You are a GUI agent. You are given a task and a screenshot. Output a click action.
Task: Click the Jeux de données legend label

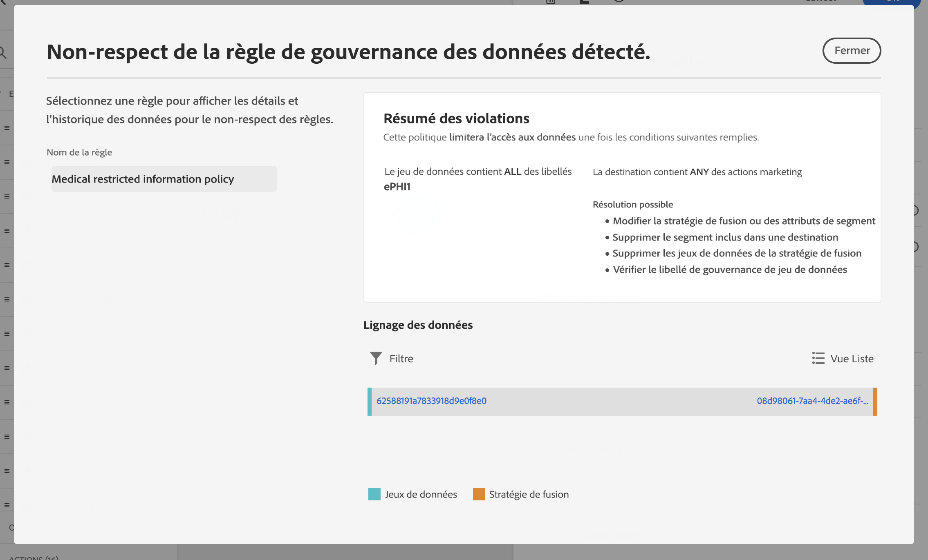pyautogui.click(x=421, y=494)
